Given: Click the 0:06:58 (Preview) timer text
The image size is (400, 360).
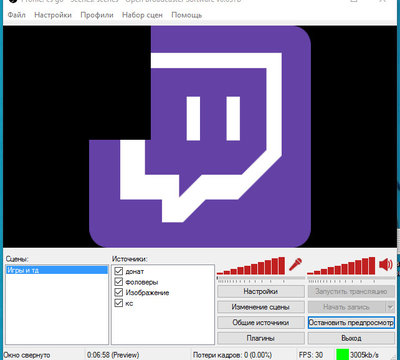Looking at the screenshot, I should coord(113,355).
